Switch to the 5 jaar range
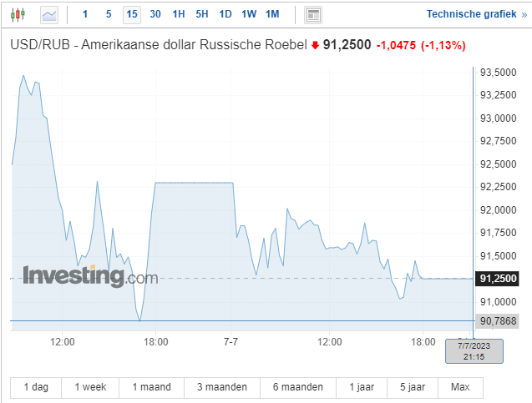The image size is (532, 403). tap(412, 387)
